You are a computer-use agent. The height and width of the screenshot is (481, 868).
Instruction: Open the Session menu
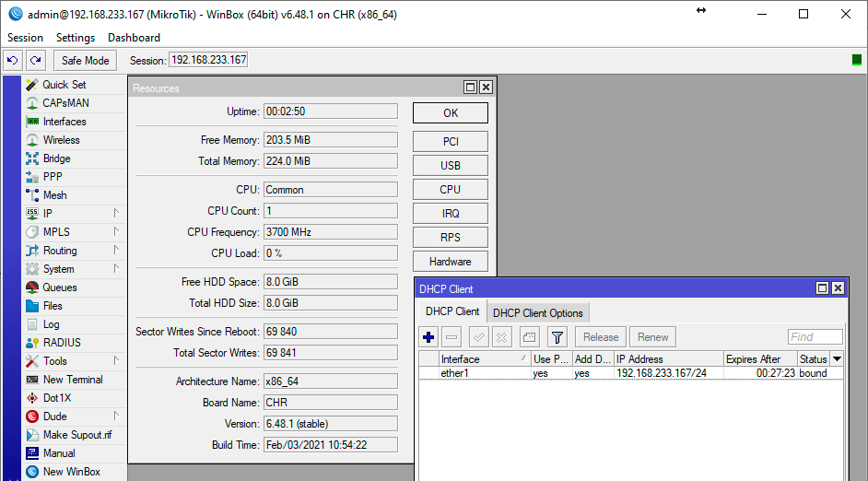tap(25, 38)
